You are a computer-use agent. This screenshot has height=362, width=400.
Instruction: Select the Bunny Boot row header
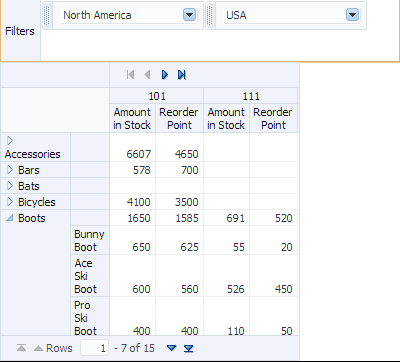(90, 240)
